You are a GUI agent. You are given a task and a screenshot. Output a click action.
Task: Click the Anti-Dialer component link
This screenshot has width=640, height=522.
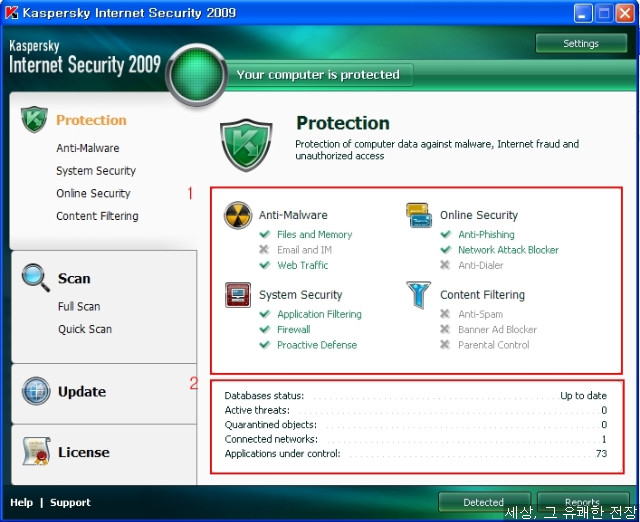tap(480, 265)
